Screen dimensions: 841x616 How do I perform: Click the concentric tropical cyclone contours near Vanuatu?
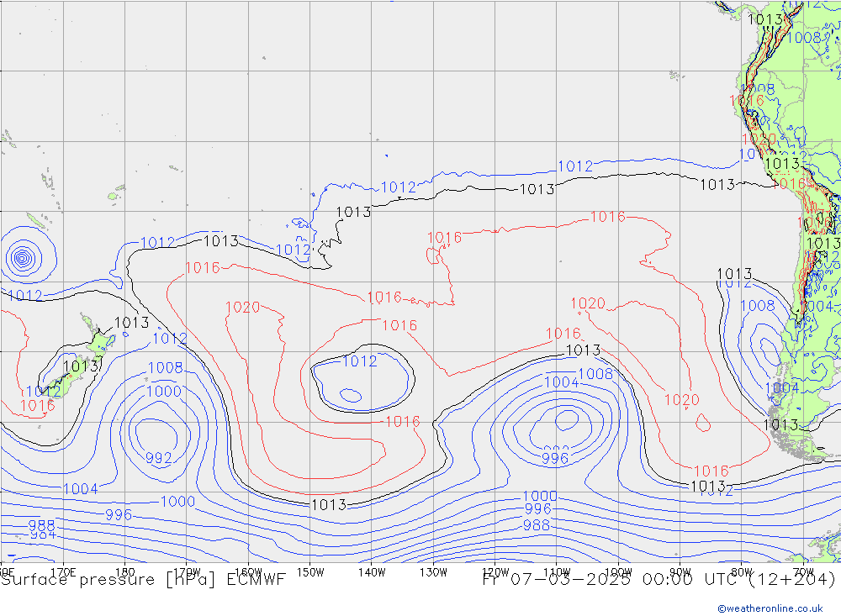click(22, 258)
